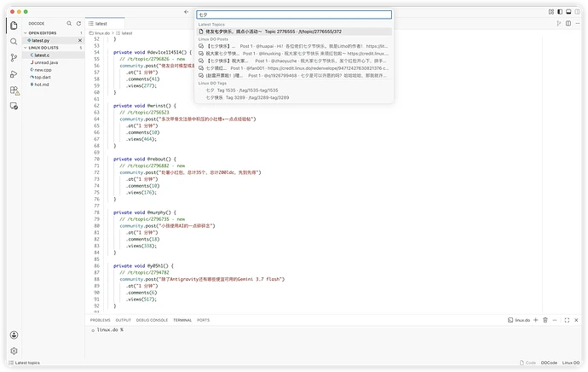
Task: Maximize the panel size icon
Action: (567, 320)
